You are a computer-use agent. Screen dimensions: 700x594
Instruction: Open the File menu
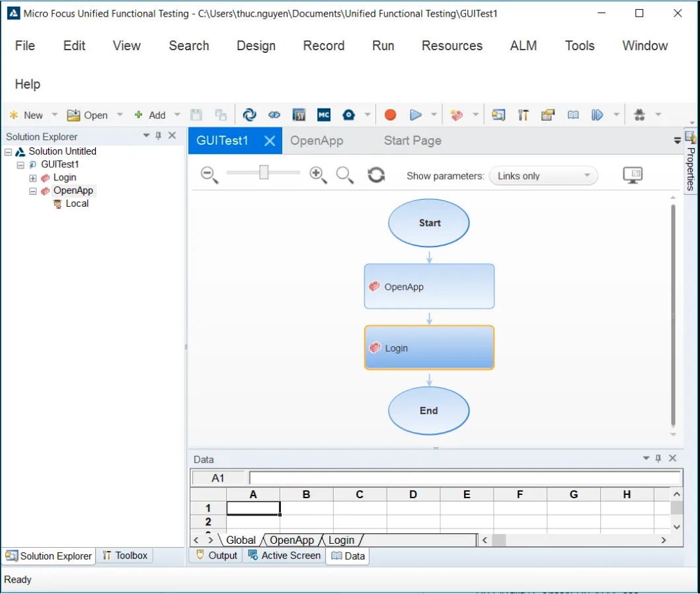click(x=25, y=46)
